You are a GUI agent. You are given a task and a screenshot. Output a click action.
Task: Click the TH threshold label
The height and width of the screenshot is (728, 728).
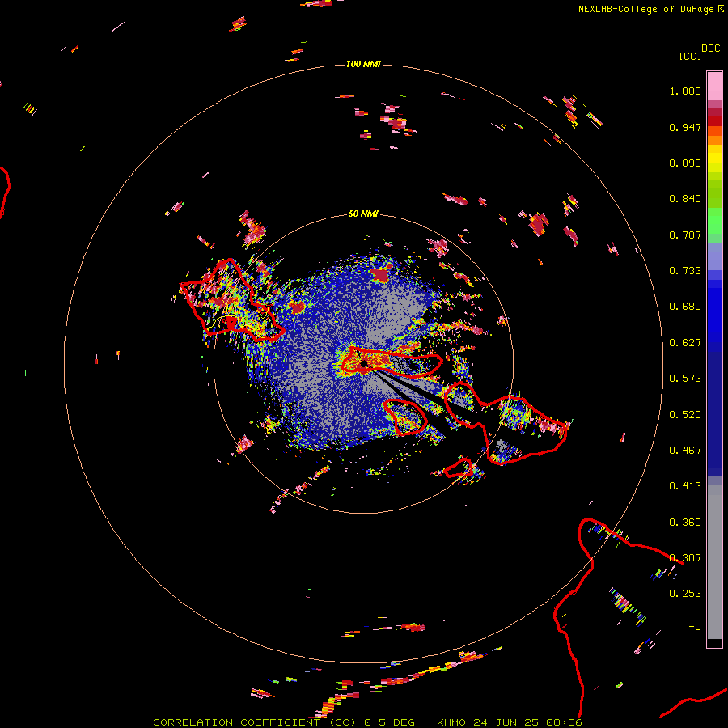[x=695, y=630]
